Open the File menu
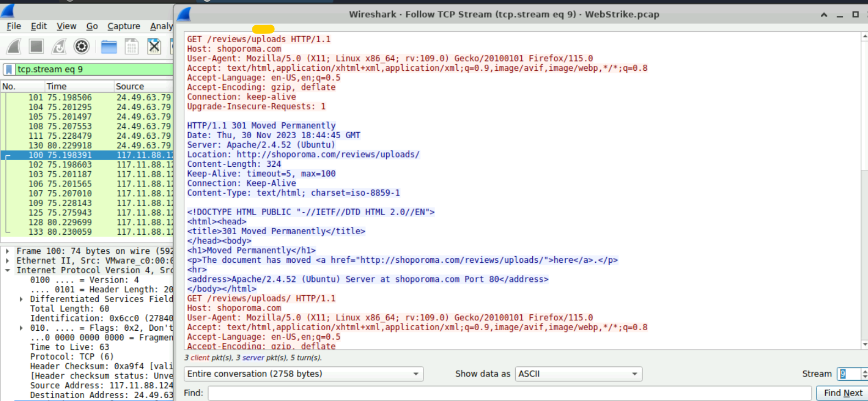The height and width of the screenshot is (401, 868). [x=14, y=26]
